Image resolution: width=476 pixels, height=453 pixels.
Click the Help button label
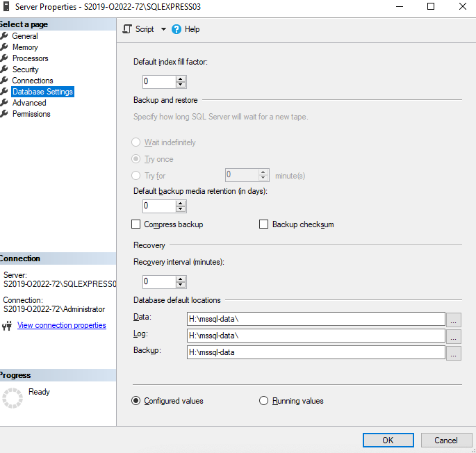[x=192, y=29]
